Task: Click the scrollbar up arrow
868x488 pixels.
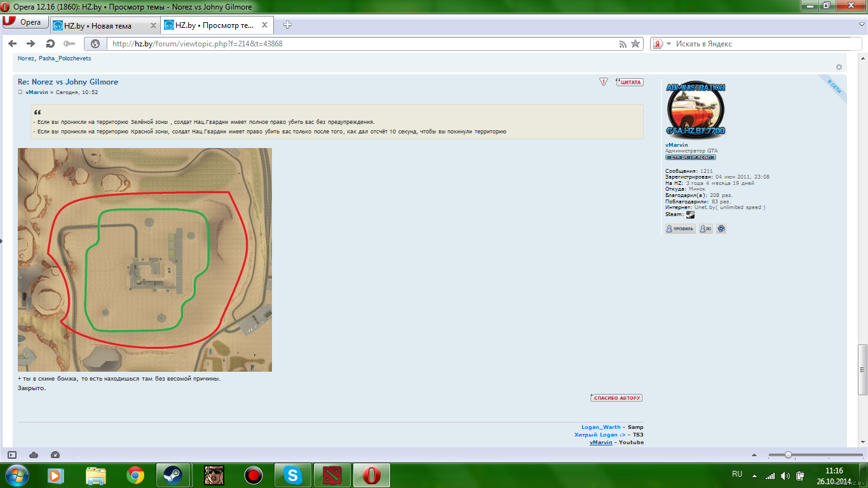Action: click(862, 57)
